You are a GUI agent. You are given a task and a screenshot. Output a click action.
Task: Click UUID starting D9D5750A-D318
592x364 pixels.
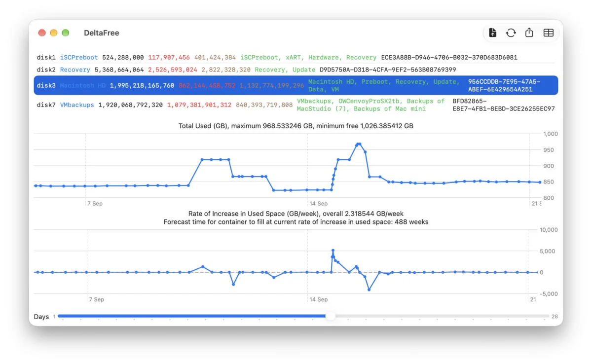point(388,70)
